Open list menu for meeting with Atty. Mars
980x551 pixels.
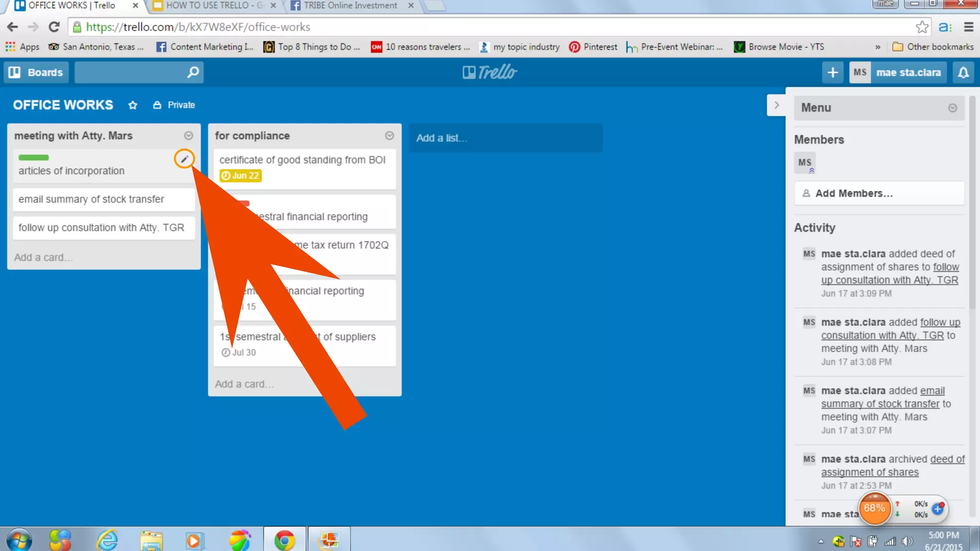(189, 136)
